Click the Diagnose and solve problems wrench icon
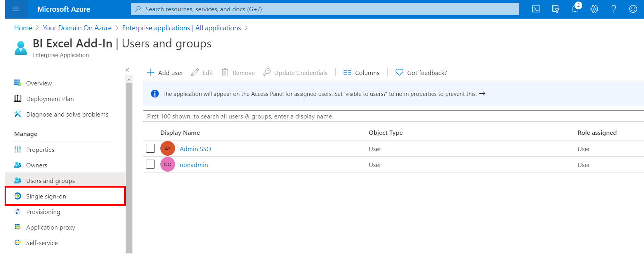 17,114
